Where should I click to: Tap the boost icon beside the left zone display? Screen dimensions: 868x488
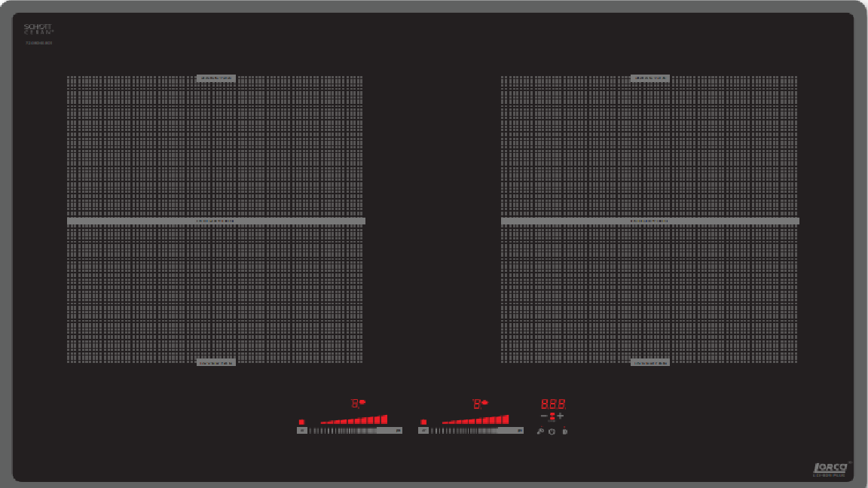pyautogui.click(x=362, y=403)
